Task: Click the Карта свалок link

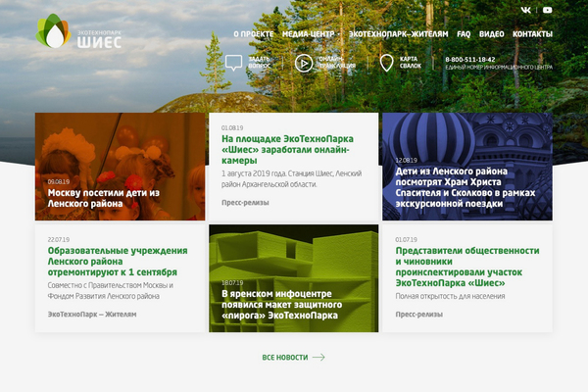Action: click(411, 63)
